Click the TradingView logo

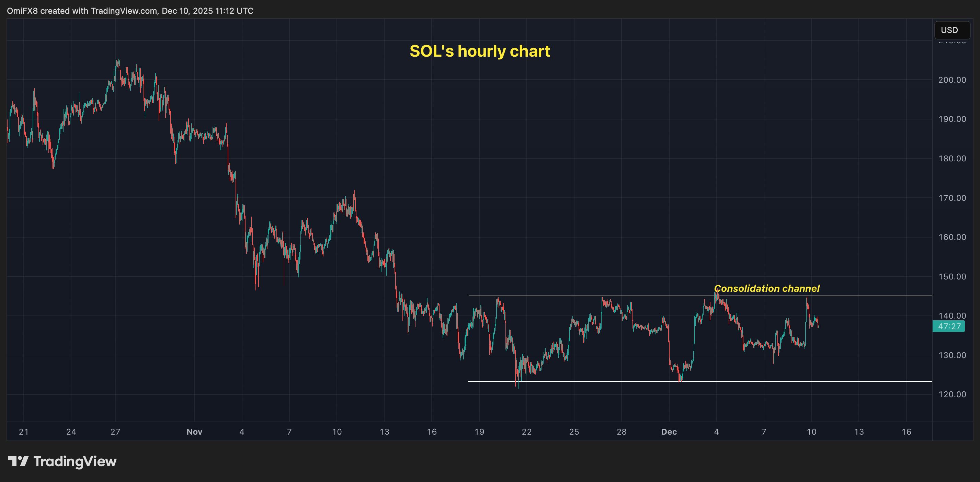tap(63, 461)
